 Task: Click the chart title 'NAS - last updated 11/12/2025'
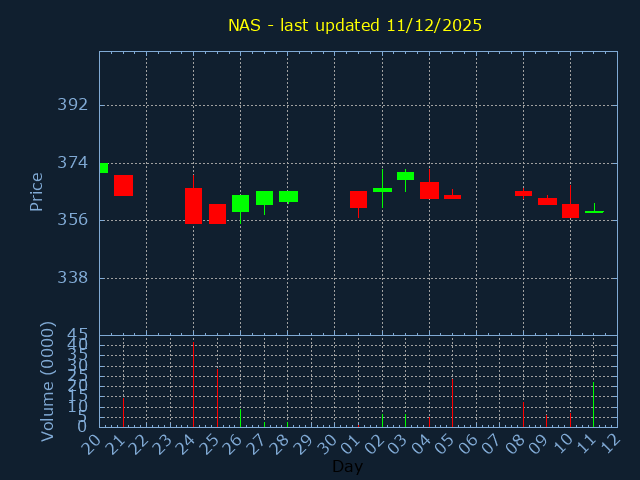point(355,25)
